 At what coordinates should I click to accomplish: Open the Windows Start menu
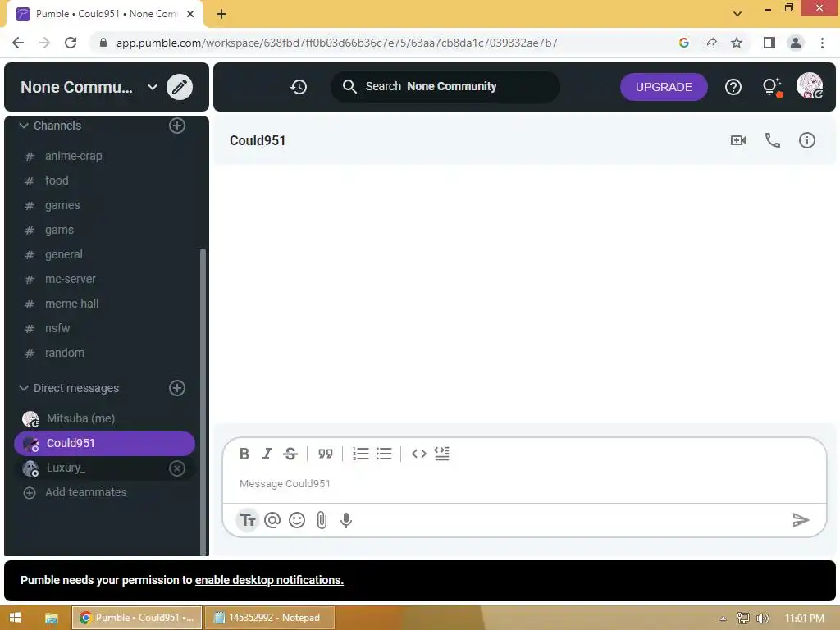point(15,618)
